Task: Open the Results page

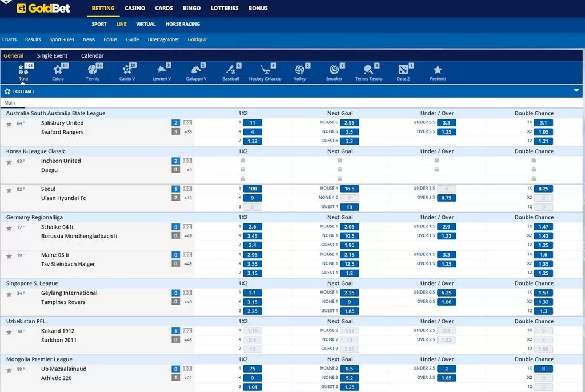Action: pos(33,39)
